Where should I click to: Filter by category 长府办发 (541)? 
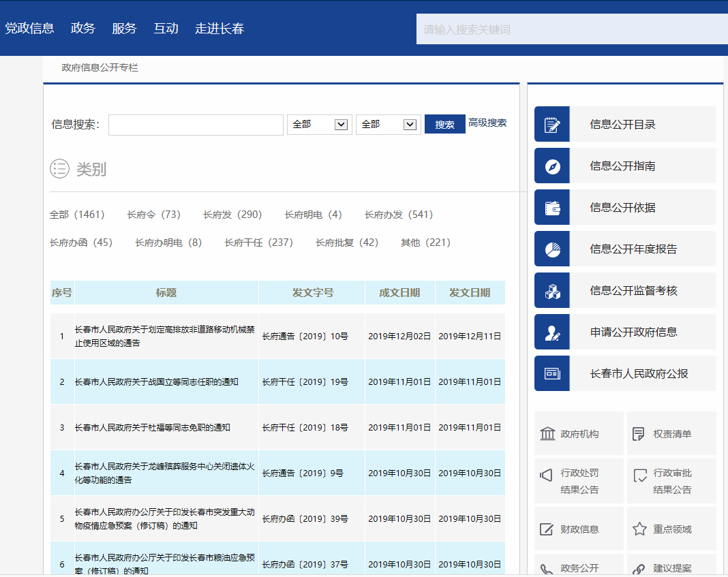coord(399,215)
